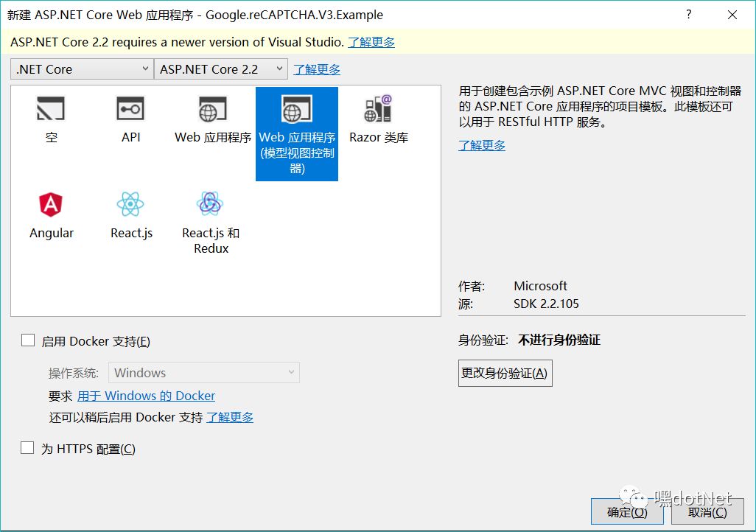Choose Web 应用程序 (模型视图控制器) template
The height and width of the screenshot is (532, 756).
[x=296, y=134]
